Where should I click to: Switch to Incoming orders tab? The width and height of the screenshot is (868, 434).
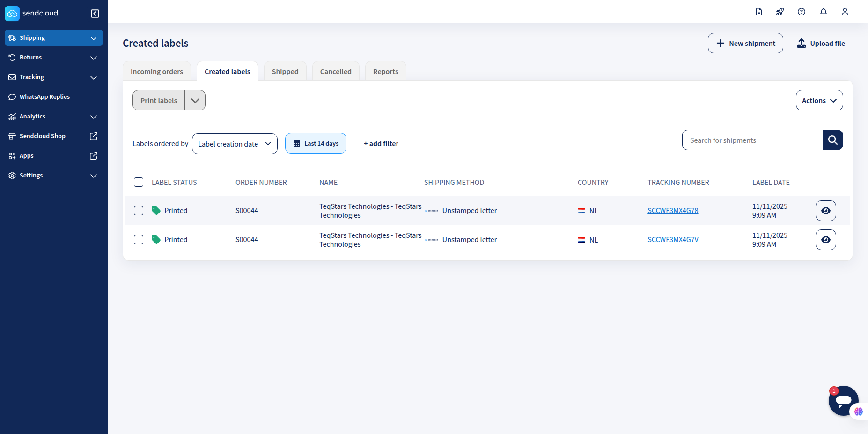click(x=157, y=71)
